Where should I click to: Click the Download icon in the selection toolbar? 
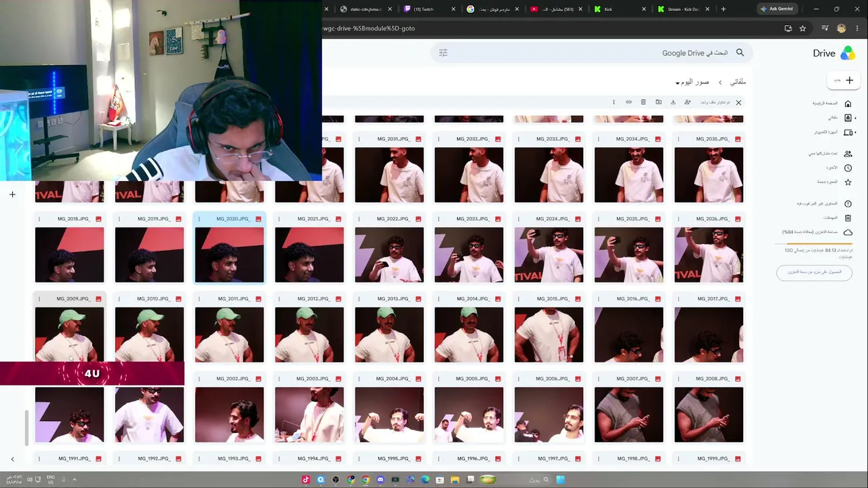(673, 102)
